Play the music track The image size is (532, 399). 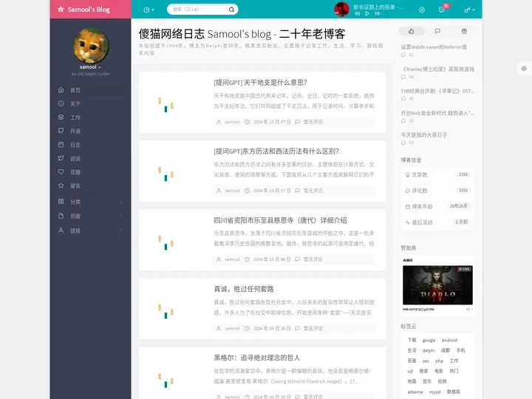click(367, 13)
